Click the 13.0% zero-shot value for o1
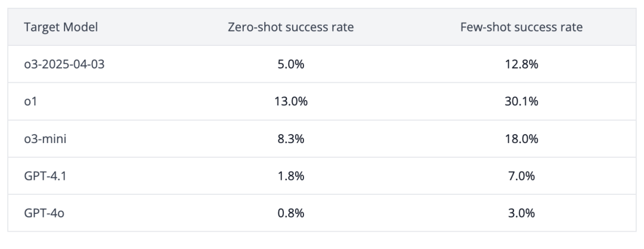Screen dimensions: 644x249 click(291, 101)
